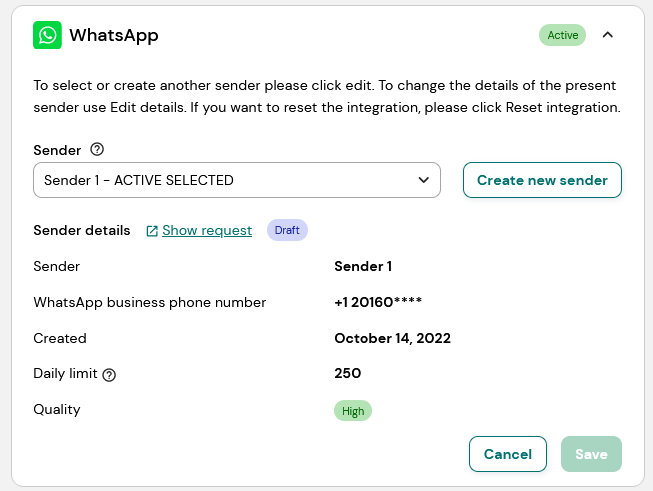The height and width of the screenshot is (491, 653).
Task: Click the Create new sender button
Action: tap(542, 180)
